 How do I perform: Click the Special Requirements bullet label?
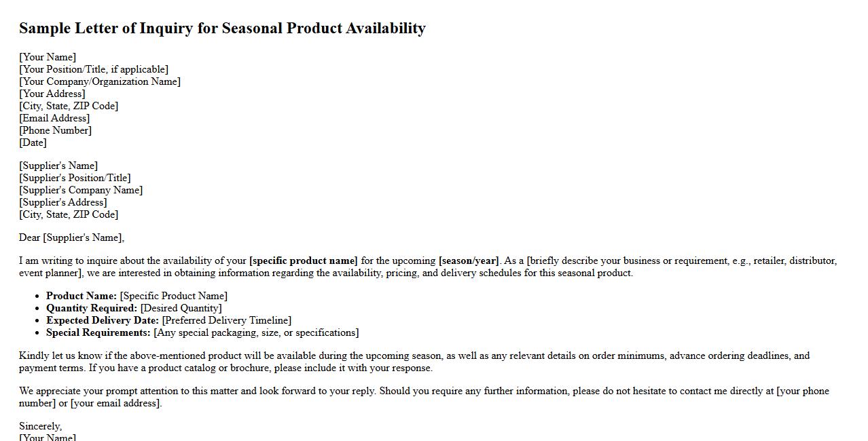(98, 332)
